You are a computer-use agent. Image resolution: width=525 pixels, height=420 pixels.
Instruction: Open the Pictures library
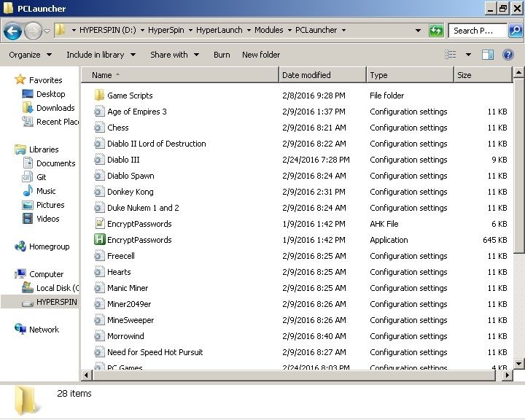point(43,205)
